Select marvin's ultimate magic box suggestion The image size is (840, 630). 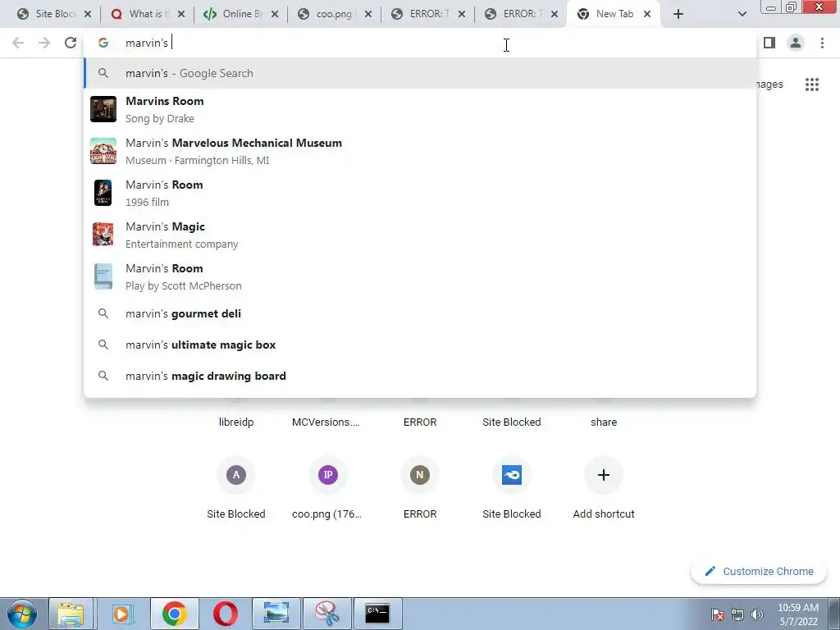pyautogui.click(x=420, y=345)
